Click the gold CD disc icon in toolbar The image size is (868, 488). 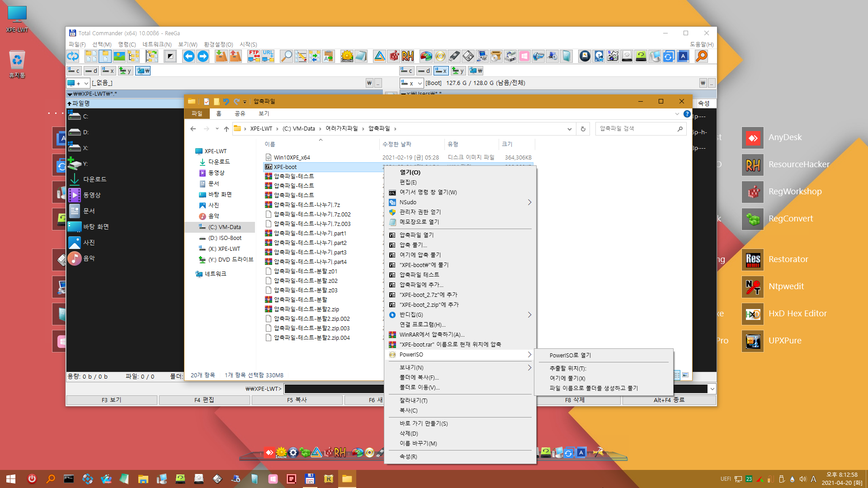pyautogui.click(x=440, y=56)
